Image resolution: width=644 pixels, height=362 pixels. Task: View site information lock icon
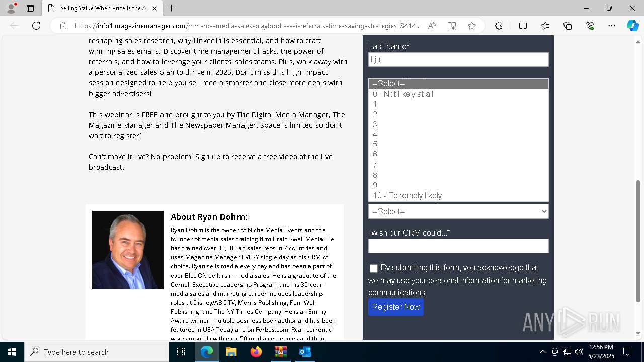(63, 26)
